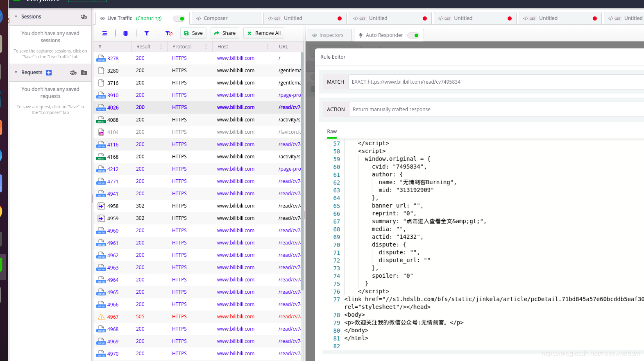Screen dimensions: 644x361
Task: Collapse the Sessions section arrow
Action: coord(16,17)
